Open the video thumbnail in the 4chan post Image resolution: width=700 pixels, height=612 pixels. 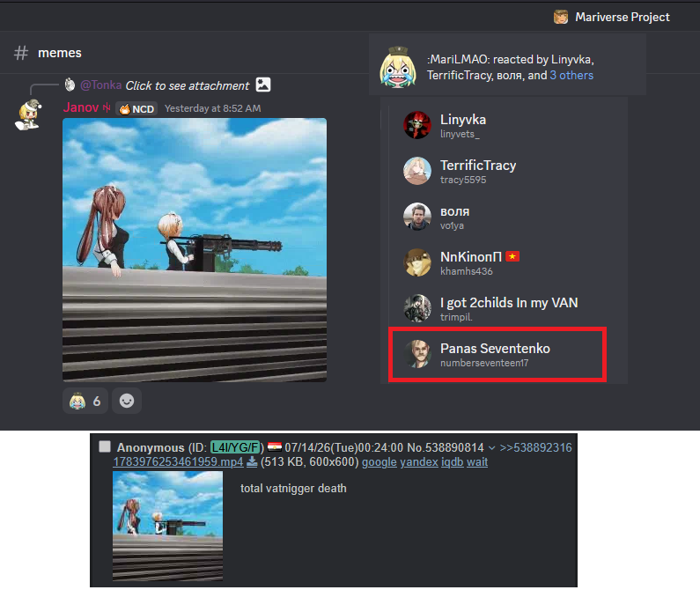click(x=168, y=527)
